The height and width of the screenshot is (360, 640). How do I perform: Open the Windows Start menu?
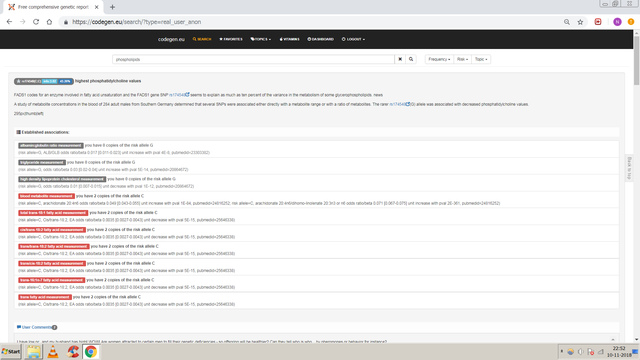(x=11, y=351)
